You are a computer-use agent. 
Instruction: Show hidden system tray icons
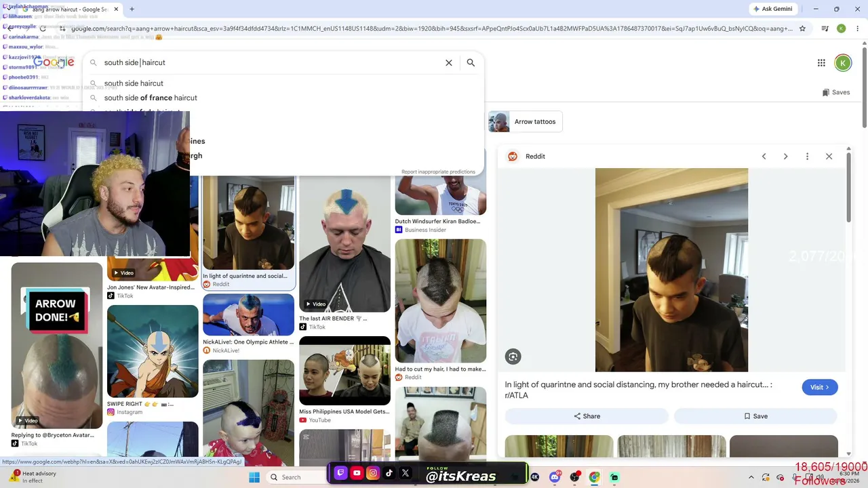click(x=751, y=477)
